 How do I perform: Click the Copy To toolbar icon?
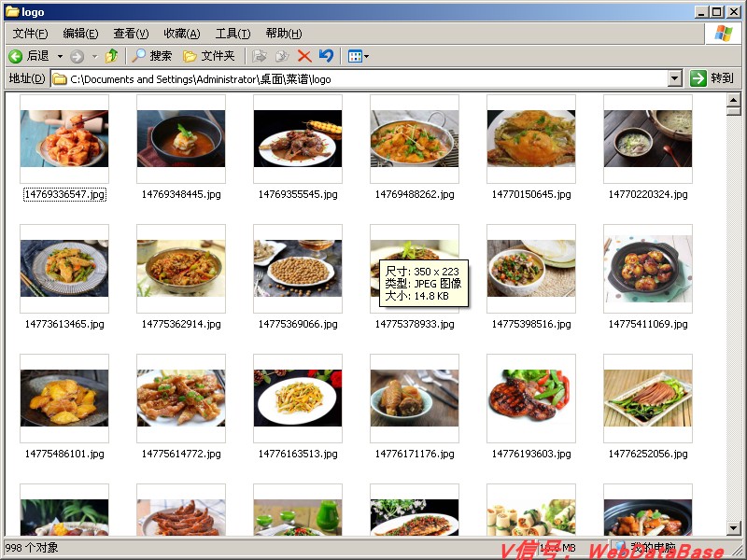[282, 56]
